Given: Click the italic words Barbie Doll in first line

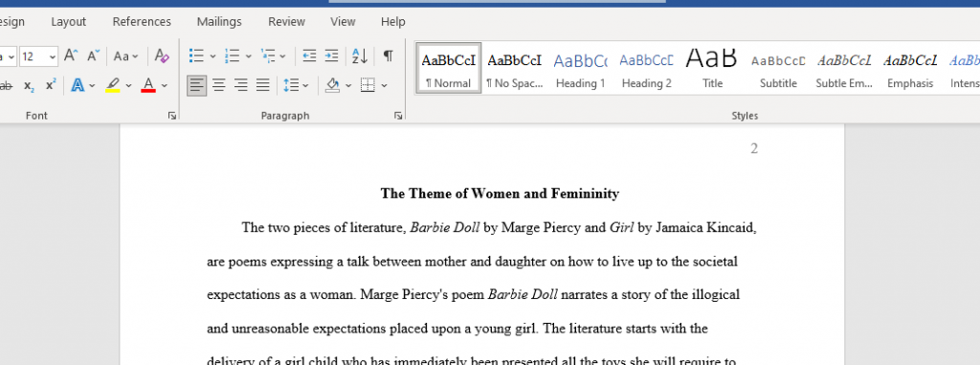Looking at the screenshot, I should (x=444, y=227).
